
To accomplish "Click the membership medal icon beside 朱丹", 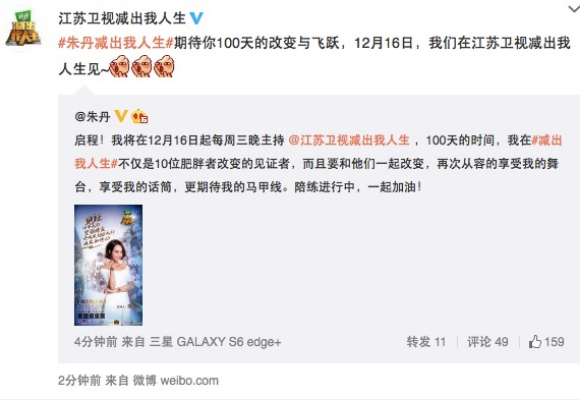I will click(140, 117).
